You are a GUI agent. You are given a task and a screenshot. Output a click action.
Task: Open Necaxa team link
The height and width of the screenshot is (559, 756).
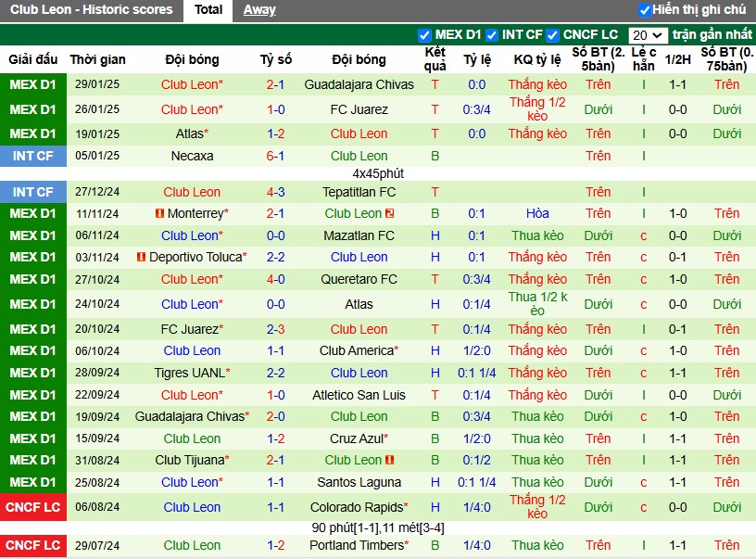[x=192, y=156]
